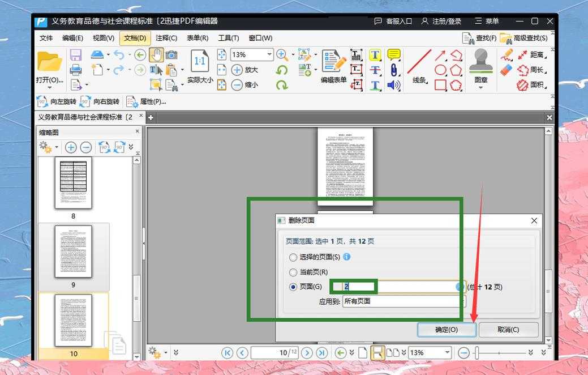Viewport: 588px width, 375px height.
Task: Choose the 当前页(R) radio button
Action: (293, 272)
